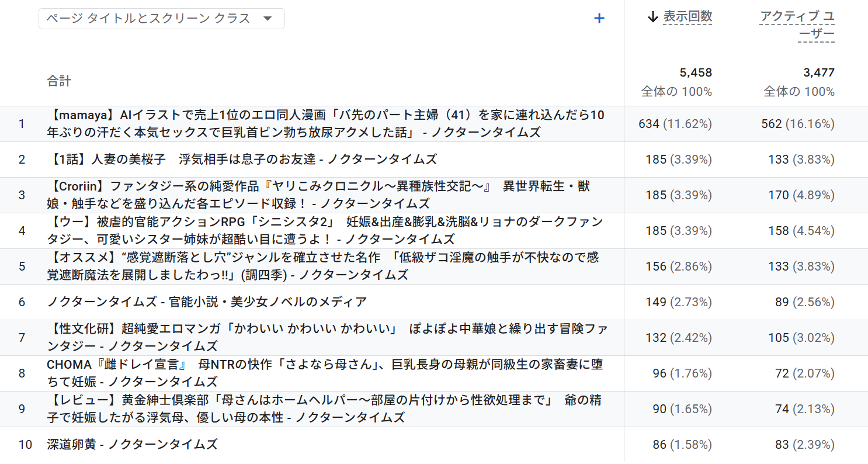Viewport: 868px width, 464px height.
Task: Select the row 6 ノクターンタイムズ homepage title
Action: pyautogui.click(x=207, y=302)
